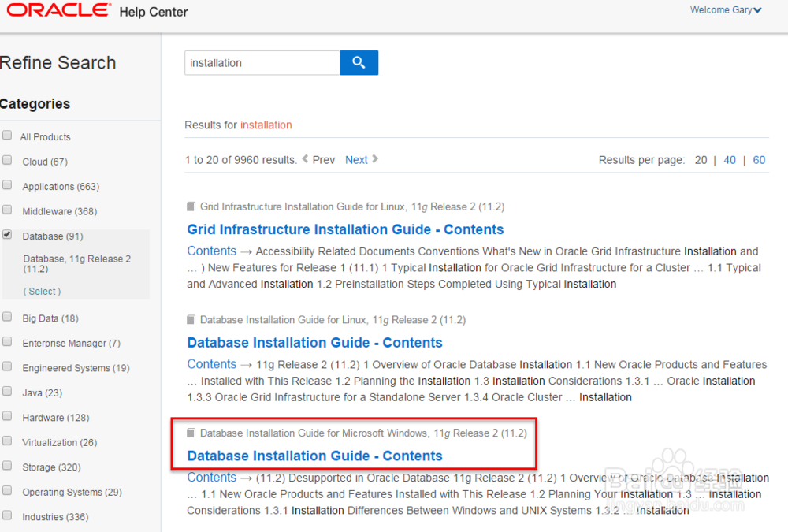Click the Oracle logo

tap(59, 10)
